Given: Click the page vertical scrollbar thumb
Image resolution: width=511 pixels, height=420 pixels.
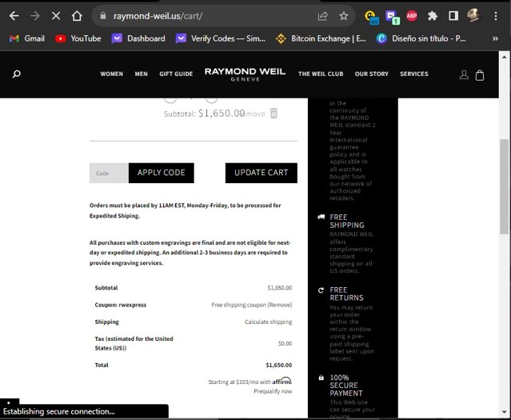Looking at the screenshot, I should pyautogui.click(x=504, y=186).
